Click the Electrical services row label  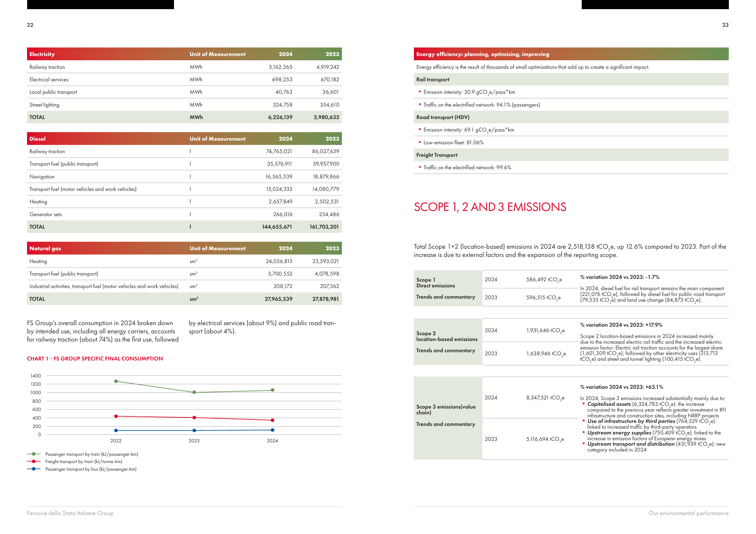tap(49, 79)
